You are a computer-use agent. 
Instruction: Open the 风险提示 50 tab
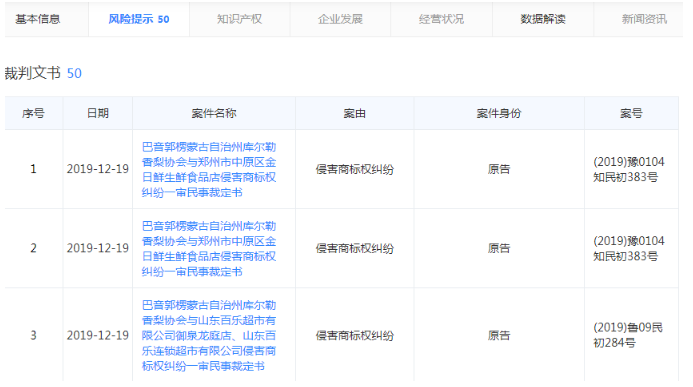[139, 19]
